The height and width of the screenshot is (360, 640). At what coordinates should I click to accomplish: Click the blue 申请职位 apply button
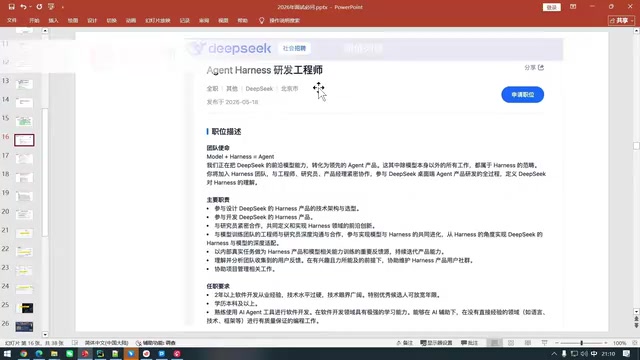(x=522, y=95)
